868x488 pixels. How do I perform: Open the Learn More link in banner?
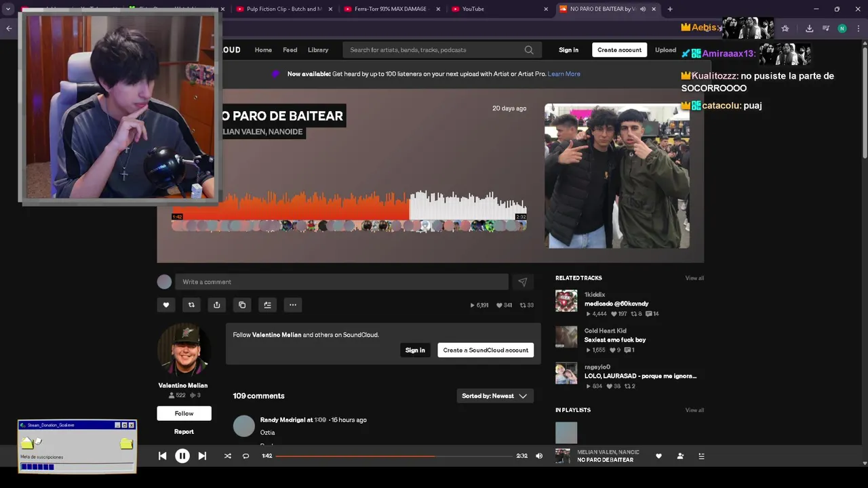pos(564,74)
